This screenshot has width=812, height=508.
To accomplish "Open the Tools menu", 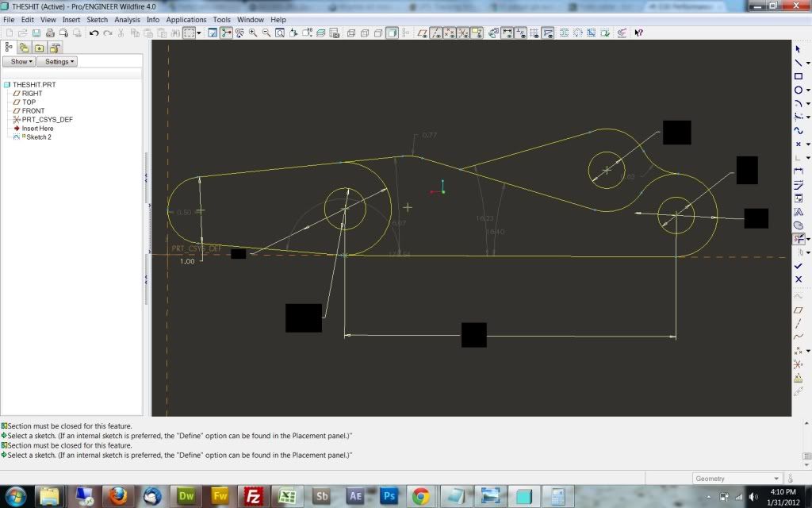I will tap(222, 20).
